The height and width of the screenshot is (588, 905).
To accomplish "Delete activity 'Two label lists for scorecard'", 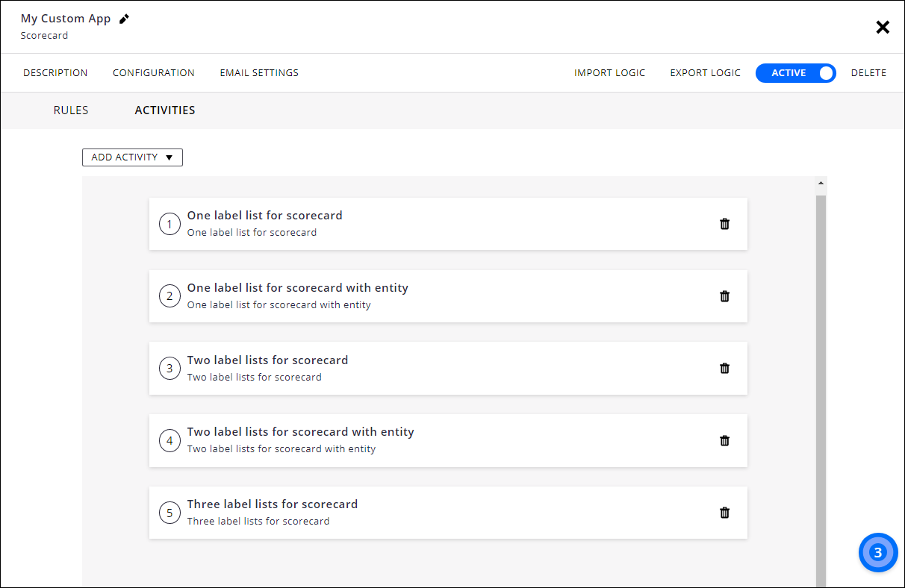I will click(724, 368).
